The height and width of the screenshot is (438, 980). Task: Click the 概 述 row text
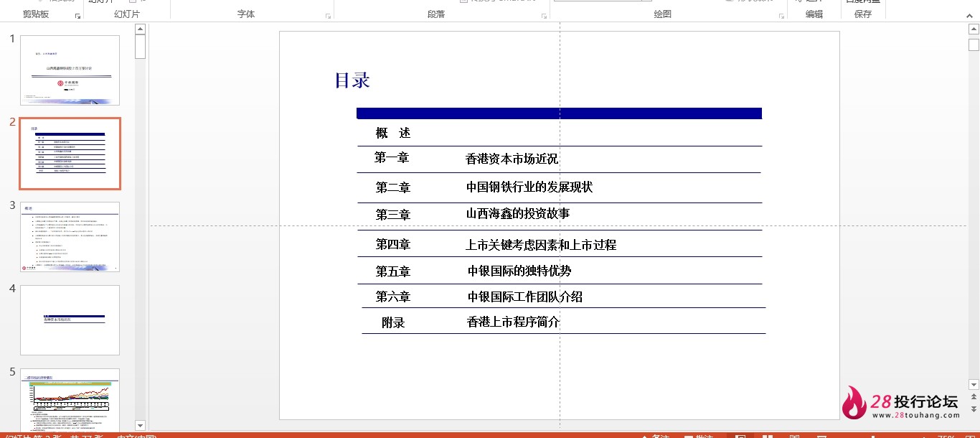(x=393, y=134)
